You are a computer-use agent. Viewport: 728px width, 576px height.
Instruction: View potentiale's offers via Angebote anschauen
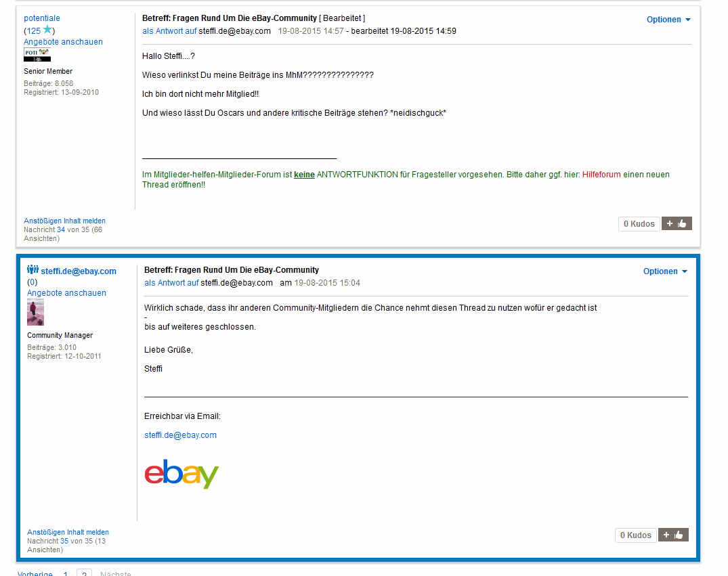(63, 42)
